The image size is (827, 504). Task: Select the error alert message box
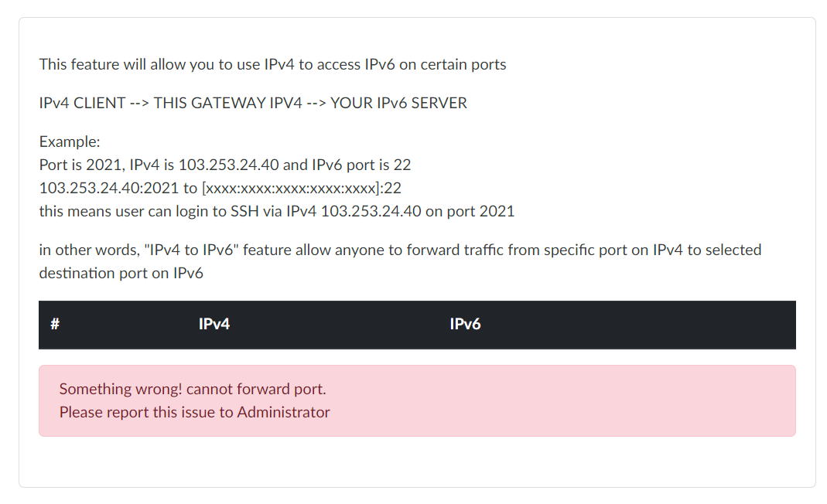click(x=418, y=400)
